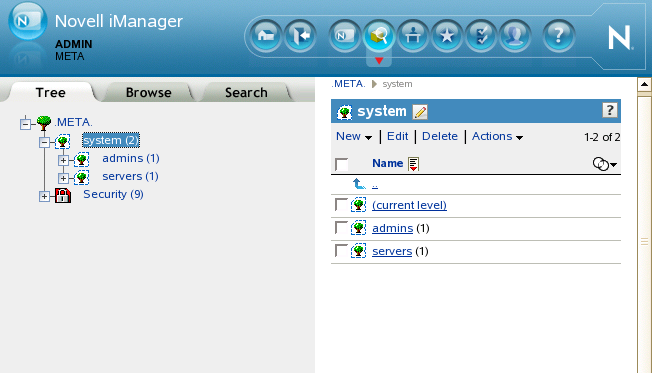Open the checklist tasks toolbar icon
Image resolution: width=652 pixels, height=373 pixels.
coord(481,36)
